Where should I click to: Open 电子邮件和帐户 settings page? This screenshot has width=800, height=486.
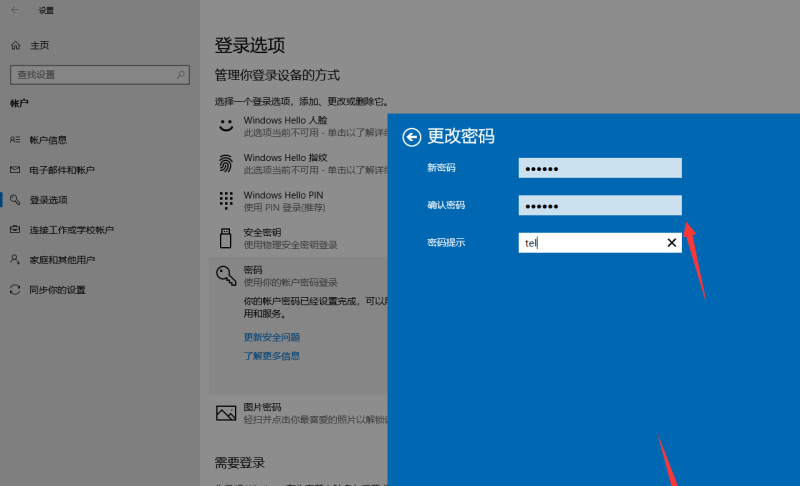click(x=62, y=170)
